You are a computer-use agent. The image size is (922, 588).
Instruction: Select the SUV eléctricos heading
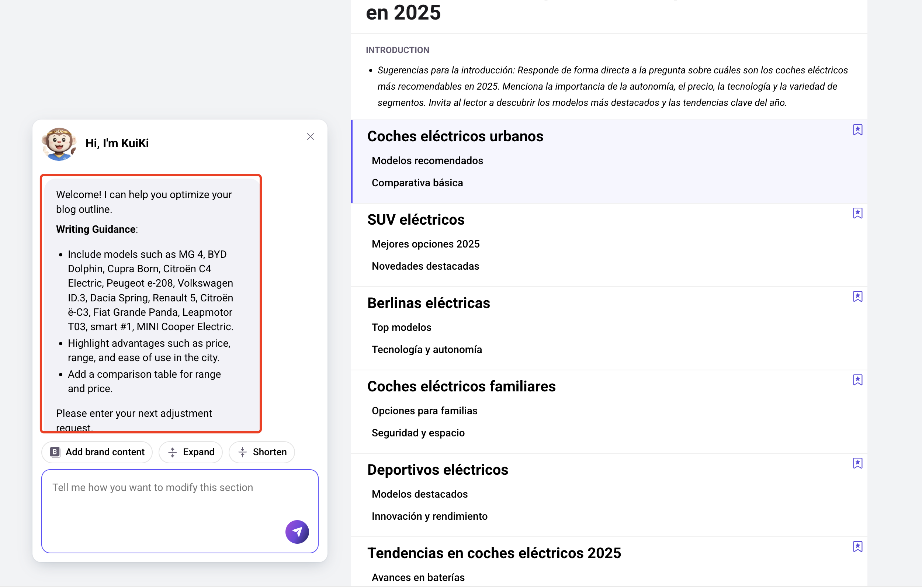click(x=416, y=220)
